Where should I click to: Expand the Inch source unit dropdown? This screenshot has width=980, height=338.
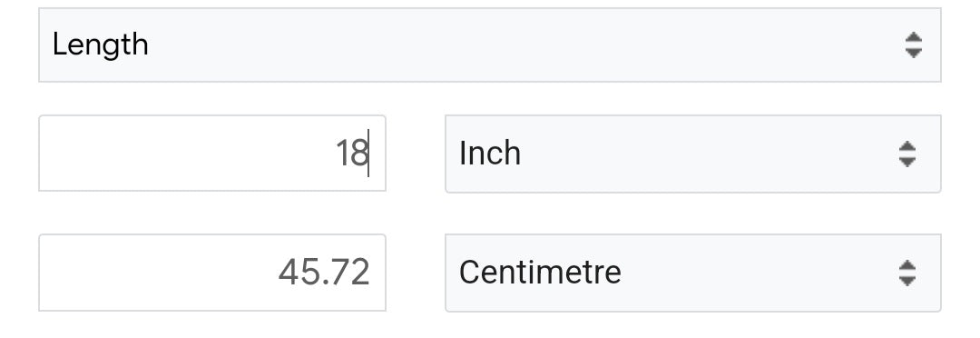tap(693, 154)
